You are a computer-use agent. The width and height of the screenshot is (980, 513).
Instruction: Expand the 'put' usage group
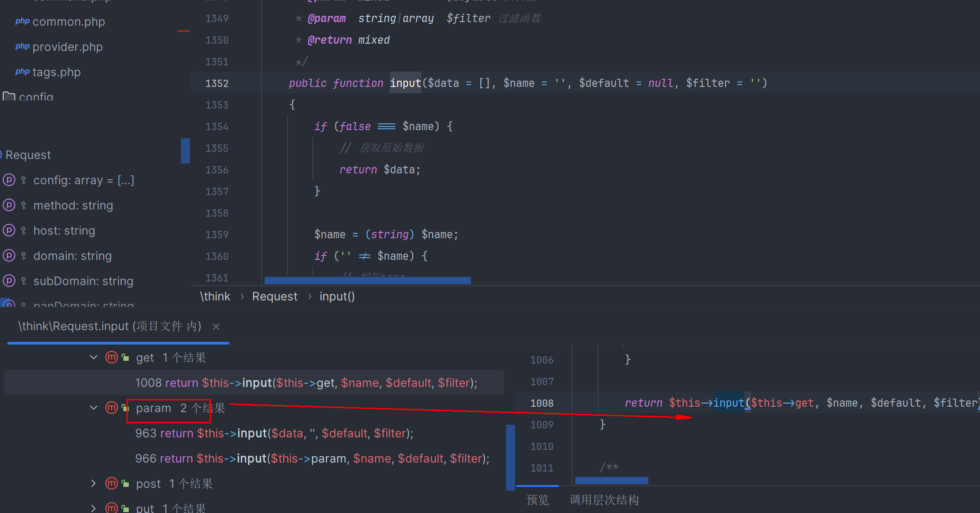pos(94,508)
